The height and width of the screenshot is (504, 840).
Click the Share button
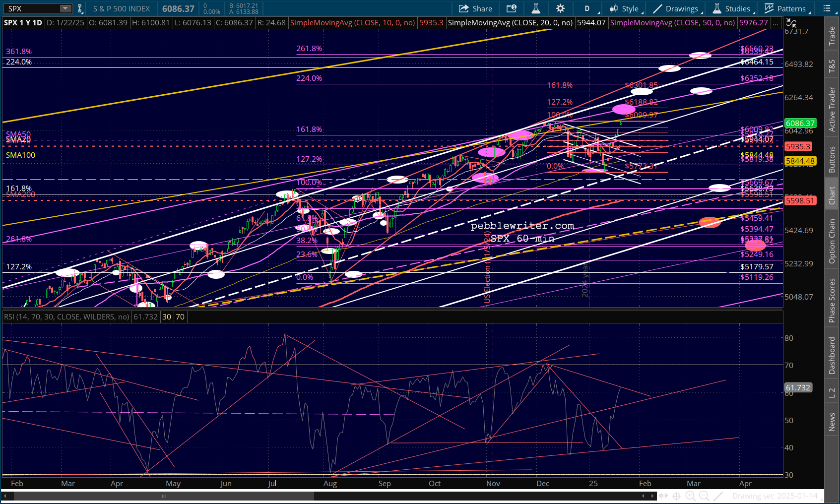click(475, 8)
